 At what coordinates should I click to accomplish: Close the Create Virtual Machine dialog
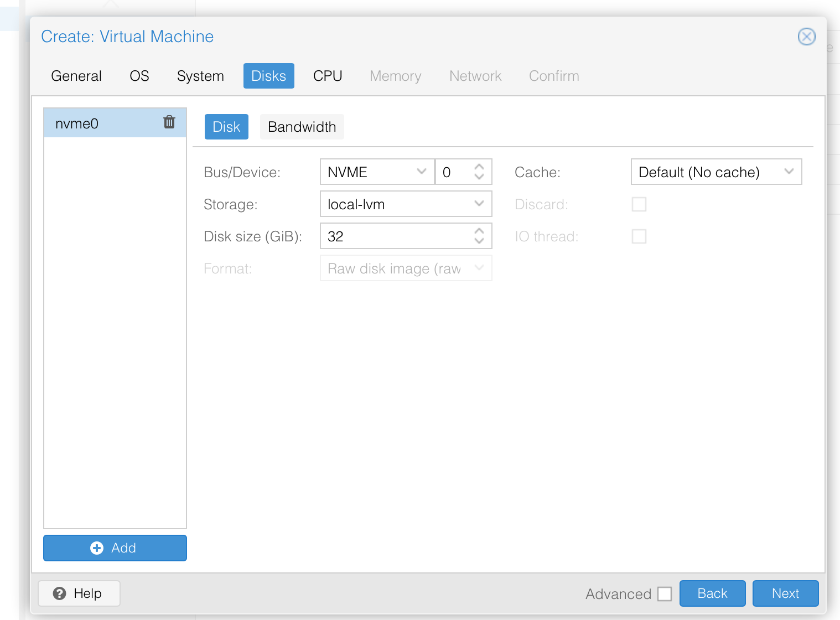coord(806,37)
